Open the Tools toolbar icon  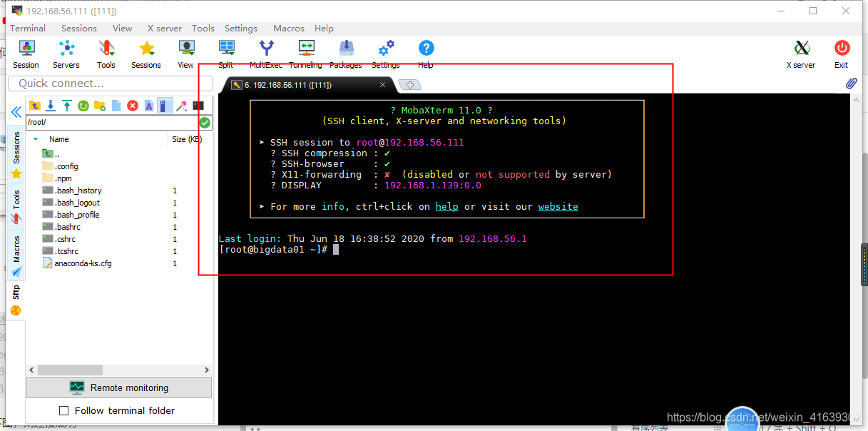coord(106,54)
